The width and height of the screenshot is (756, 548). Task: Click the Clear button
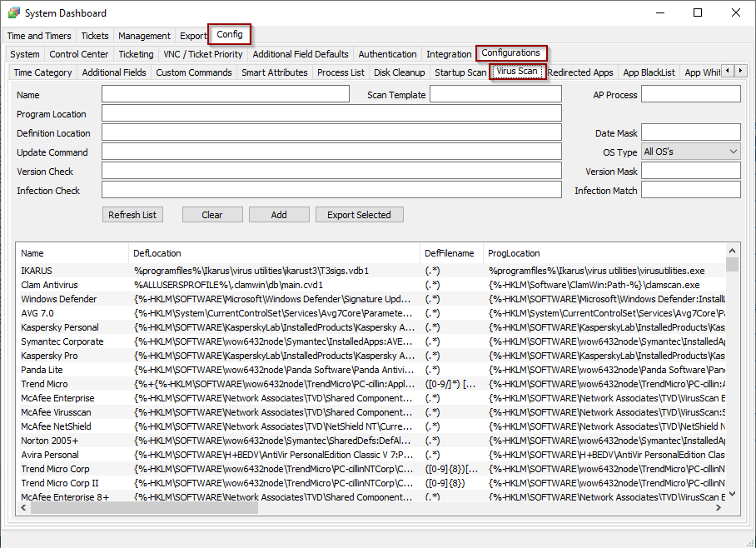tap(212, 215)
